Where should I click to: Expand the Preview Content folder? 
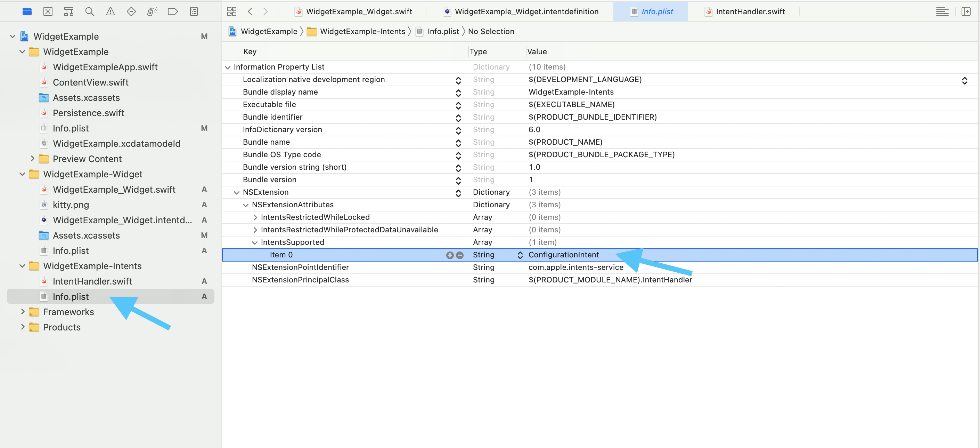coord(32,159)
